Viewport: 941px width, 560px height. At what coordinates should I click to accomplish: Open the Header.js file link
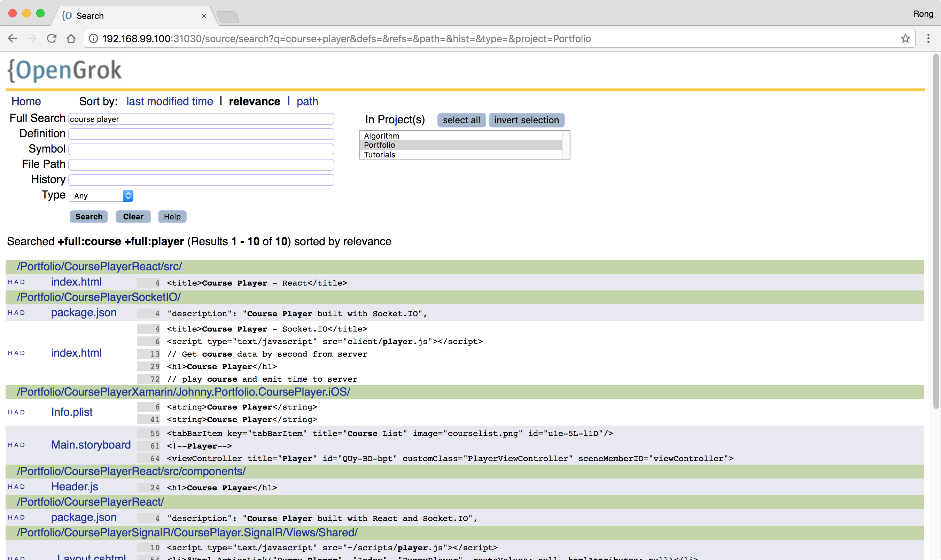coord(74,487)
